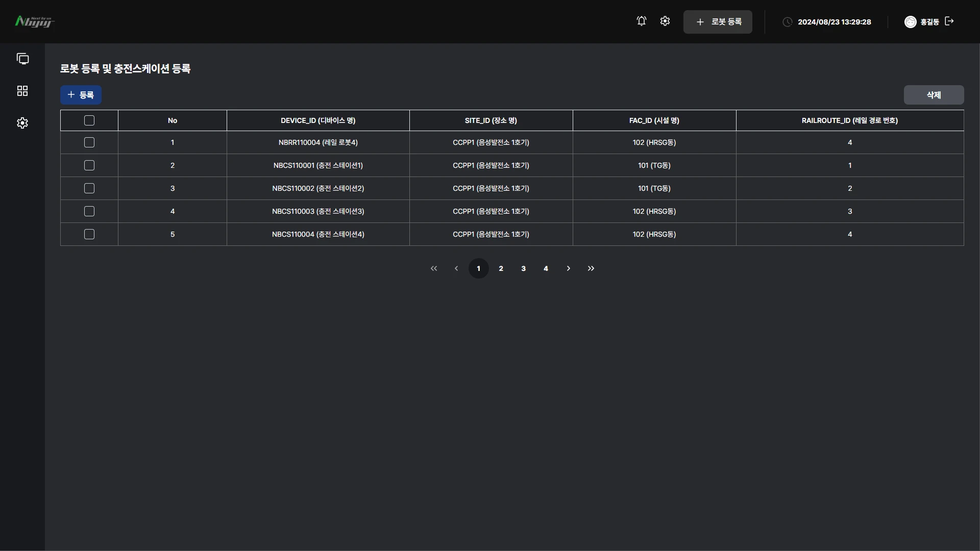This screenshot has height=551, width=980.
Task: Toggle the select-all header checkbox
Action: coord(89,120)
